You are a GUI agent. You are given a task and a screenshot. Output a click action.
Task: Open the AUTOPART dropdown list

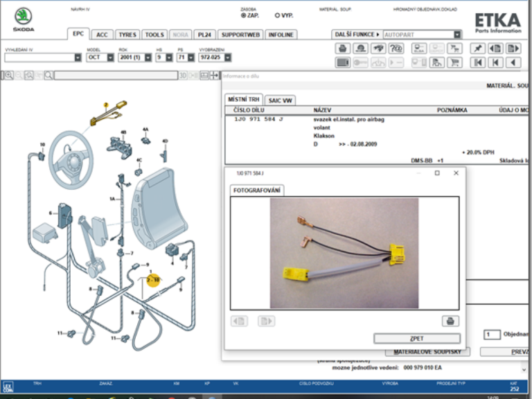(x=457, y=34)
